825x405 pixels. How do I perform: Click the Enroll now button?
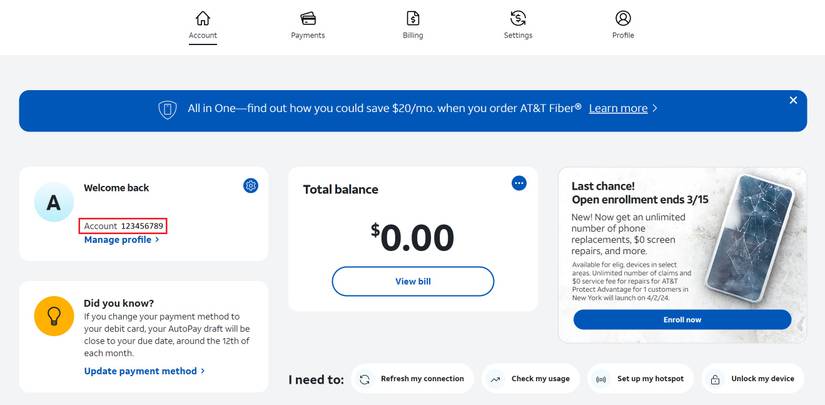tap(682, 320)
